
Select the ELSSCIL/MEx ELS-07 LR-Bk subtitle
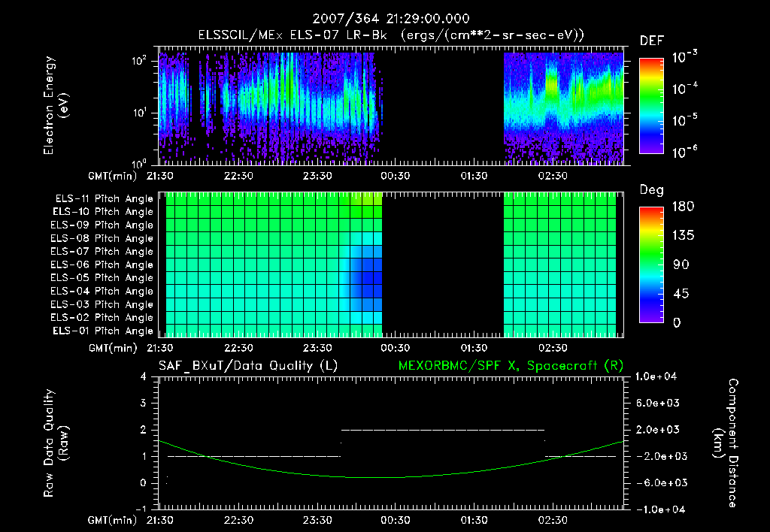click(293, 35)
